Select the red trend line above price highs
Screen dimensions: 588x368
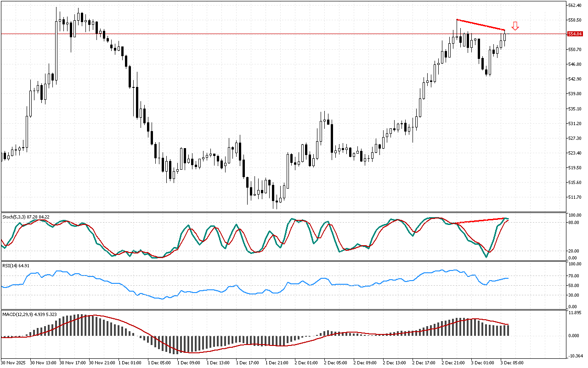481,25
